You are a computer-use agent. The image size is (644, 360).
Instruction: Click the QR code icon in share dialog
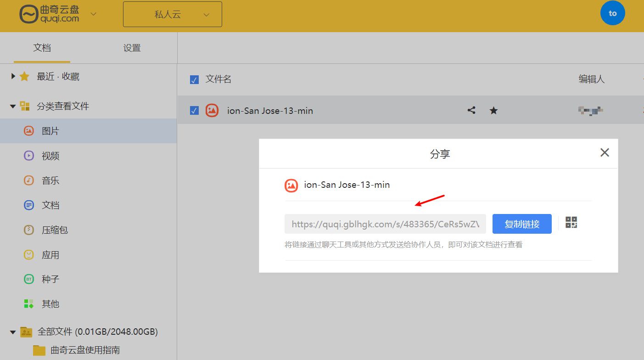(x=571, y=223)
